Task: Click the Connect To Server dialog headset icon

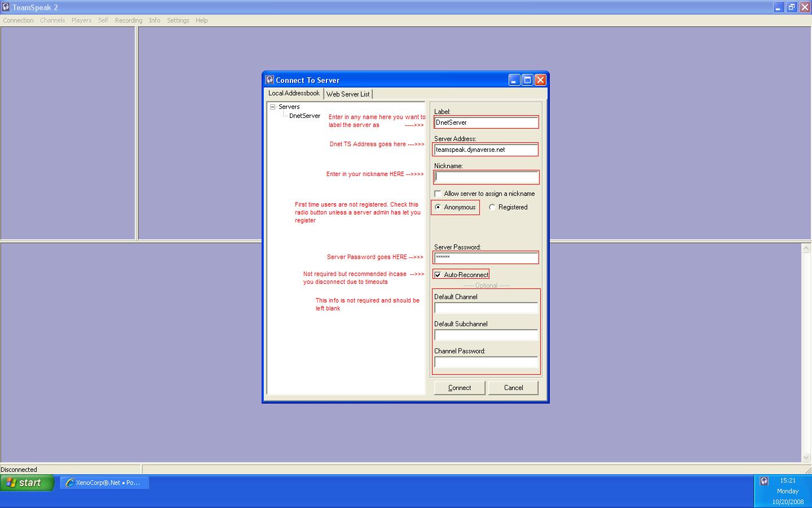Action: click(270, 80)
